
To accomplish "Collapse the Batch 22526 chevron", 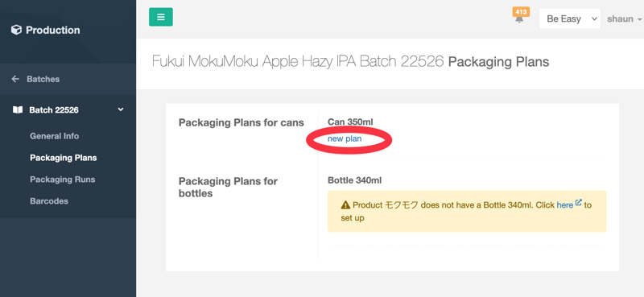I will (x=121, y=109).
